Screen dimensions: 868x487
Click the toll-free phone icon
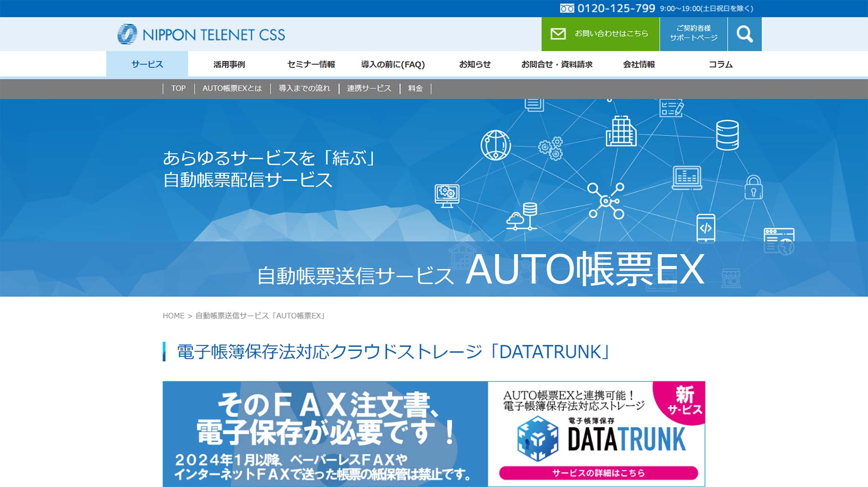click(x=567, y=8)
